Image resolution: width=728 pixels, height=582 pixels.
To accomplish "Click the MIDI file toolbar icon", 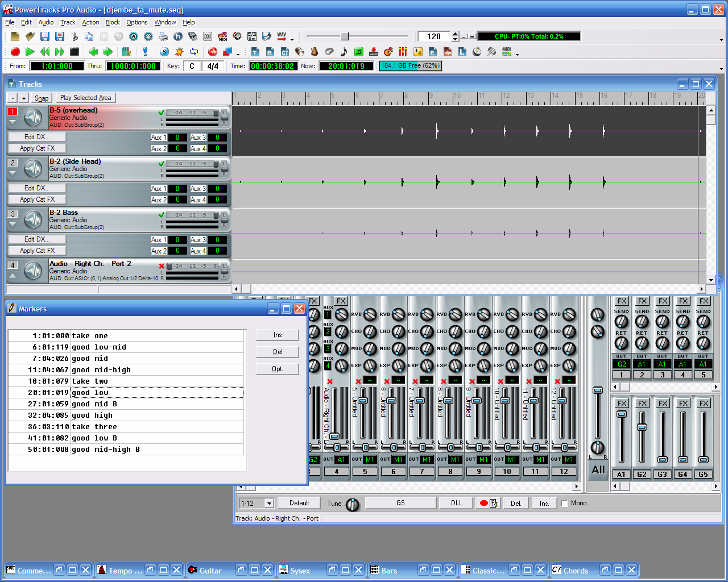I will (x=222, y=36).
